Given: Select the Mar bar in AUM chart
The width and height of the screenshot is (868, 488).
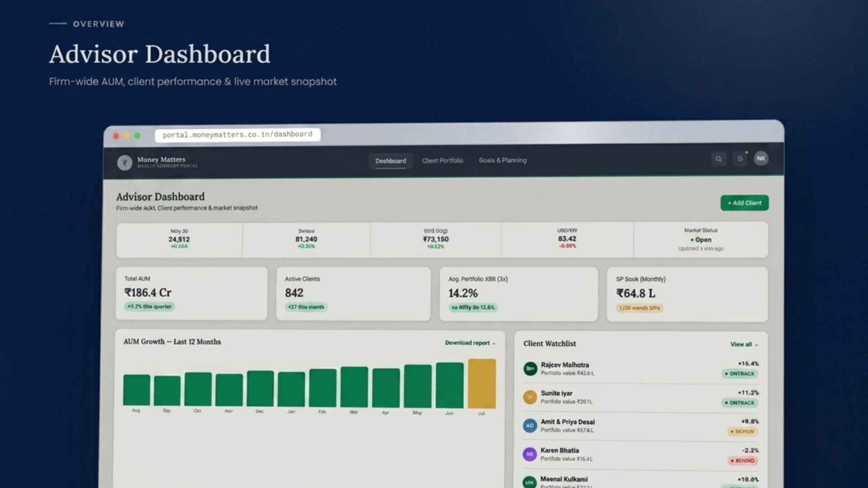Looking at the screenshot, I should [354, 387].
